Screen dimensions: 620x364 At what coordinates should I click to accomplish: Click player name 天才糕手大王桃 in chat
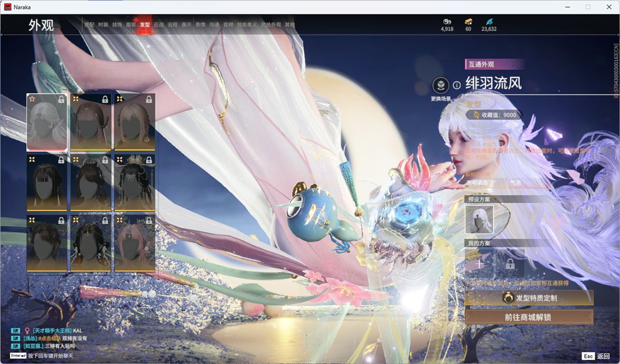52,330
